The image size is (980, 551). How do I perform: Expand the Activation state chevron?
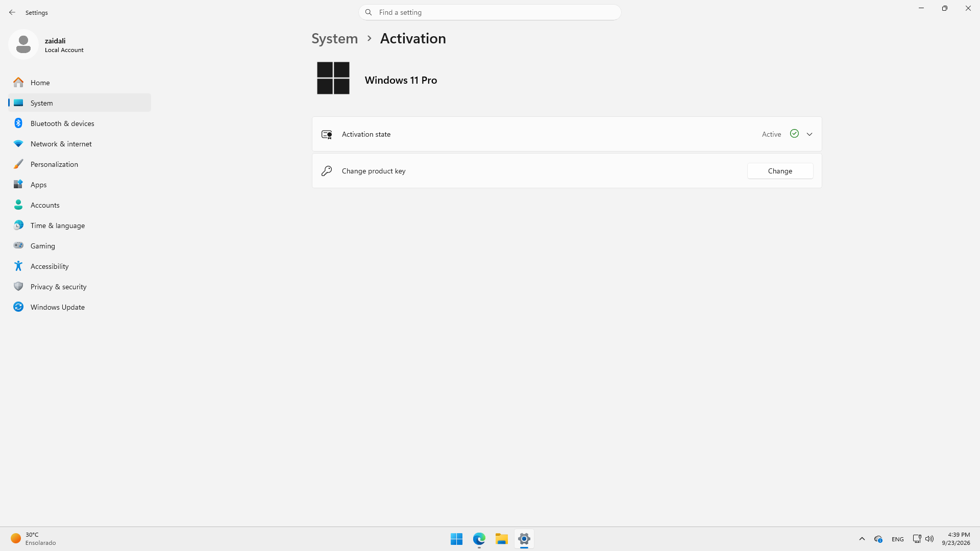[810, 134]
